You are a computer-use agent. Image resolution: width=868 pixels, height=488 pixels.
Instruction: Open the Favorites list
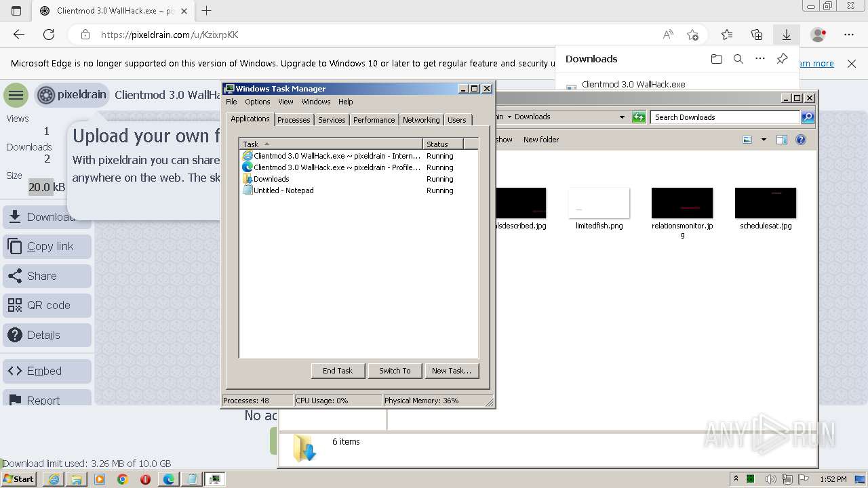pos(727,35)
